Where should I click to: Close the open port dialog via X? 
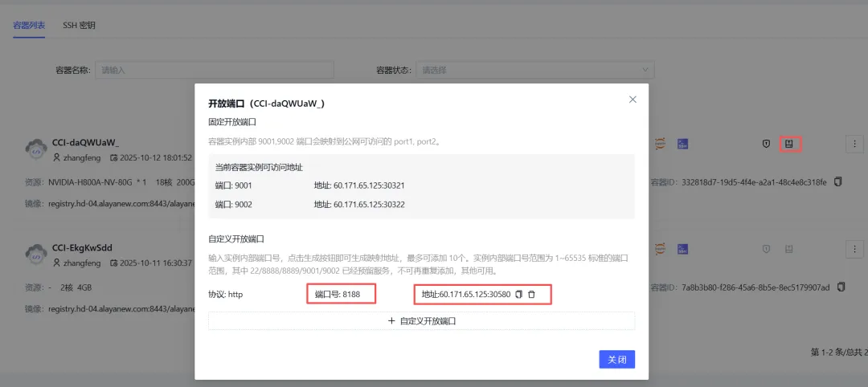pos(633,100)
